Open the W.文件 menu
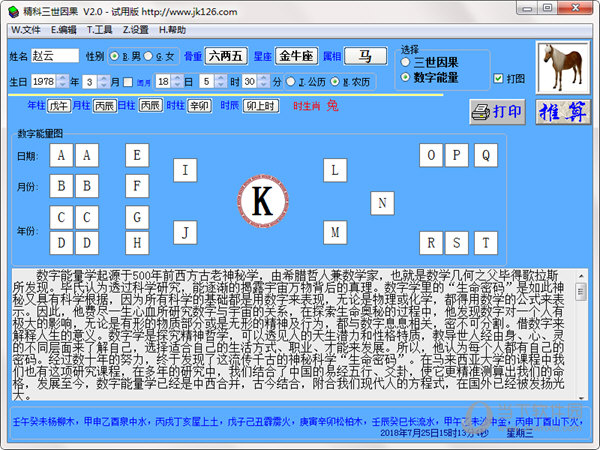The width and height of the screenshot is (600, 450). coord(25,30)
